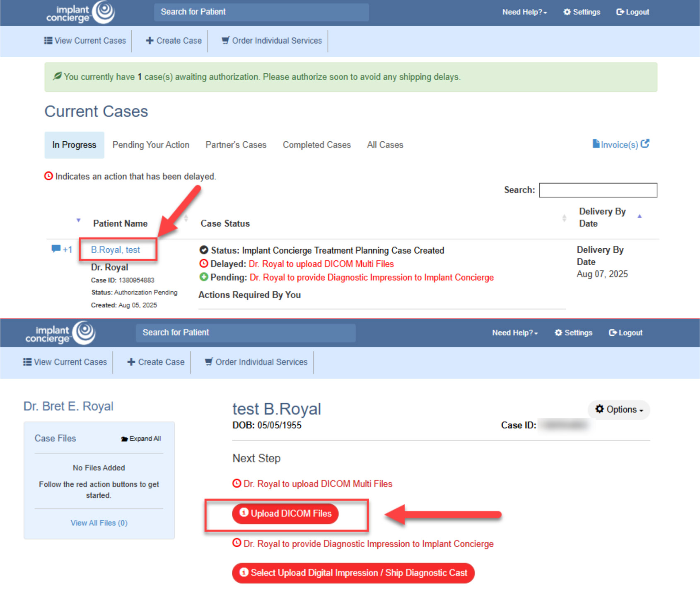This screenshot has height=591, width=700.
Task: Sort the table by Patient Name column
Action: [120, 223]
